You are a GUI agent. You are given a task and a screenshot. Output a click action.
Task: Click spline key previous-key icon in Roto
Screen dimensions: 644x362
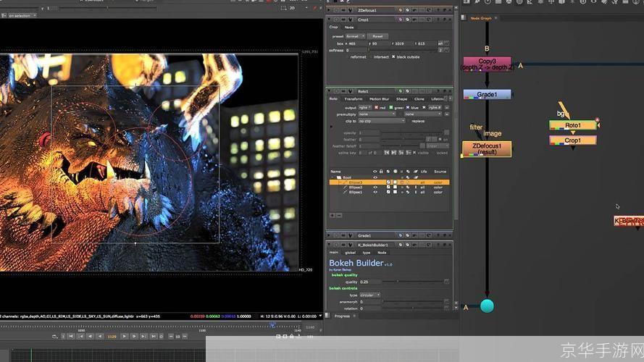(387, 153)
